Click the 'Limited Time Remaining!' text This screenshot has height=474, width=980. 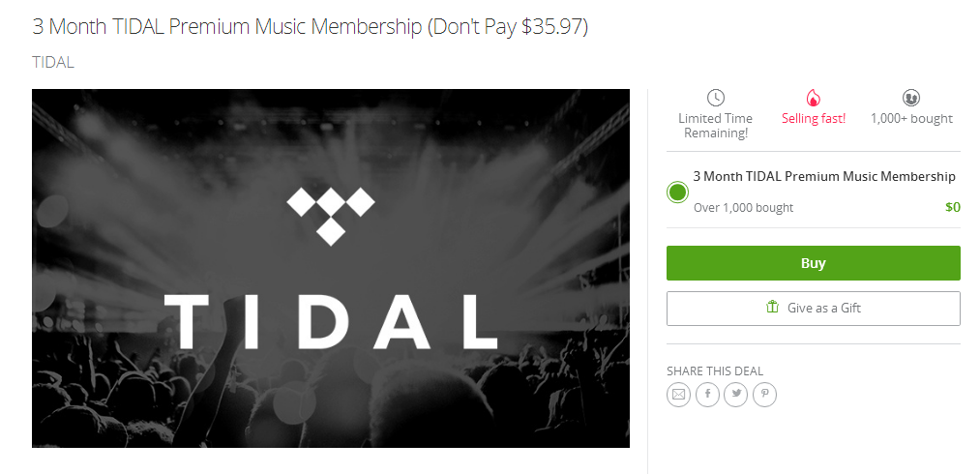pyautogui.click(x=716, y=126)
